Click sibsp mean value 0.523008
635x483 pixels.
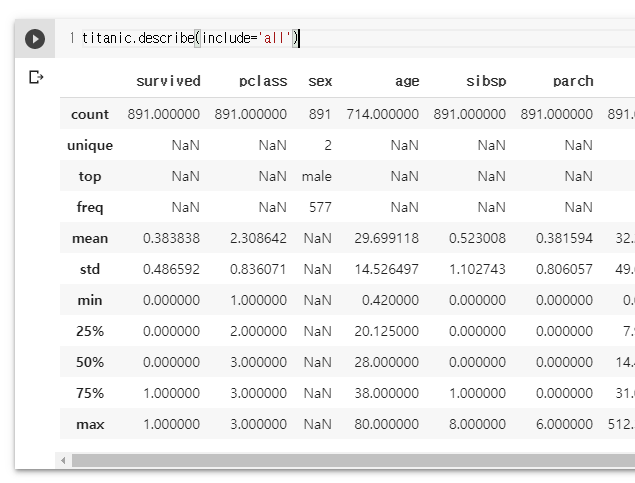(477, 238)
